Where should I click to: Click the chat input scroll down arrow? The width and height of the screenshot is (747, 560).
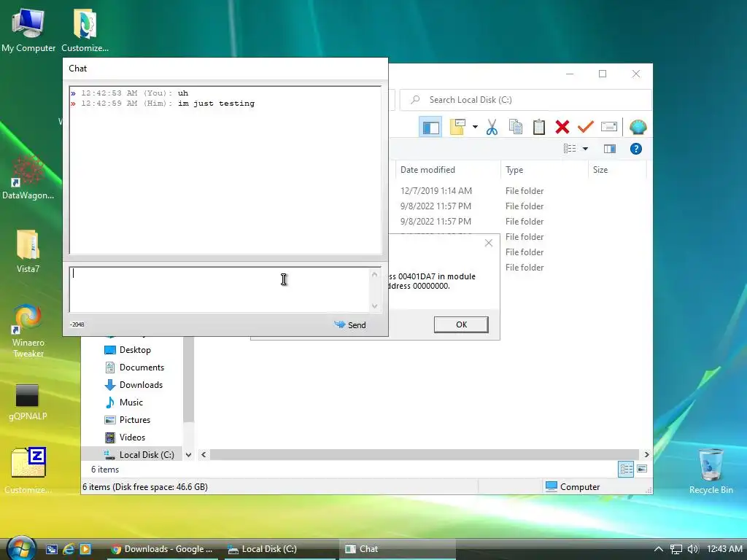[x=374, y=306]
